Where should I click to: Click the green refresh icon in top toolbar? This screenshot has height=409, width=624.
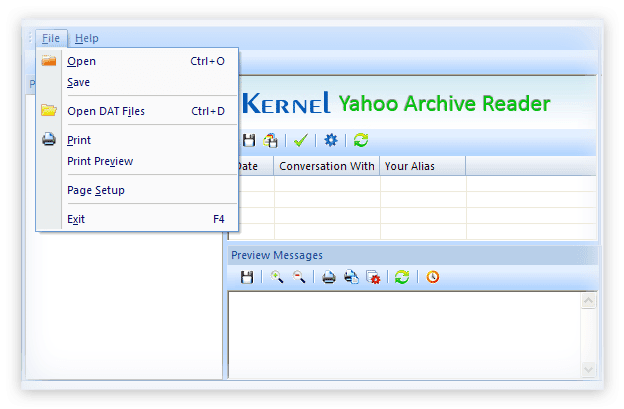361,140
